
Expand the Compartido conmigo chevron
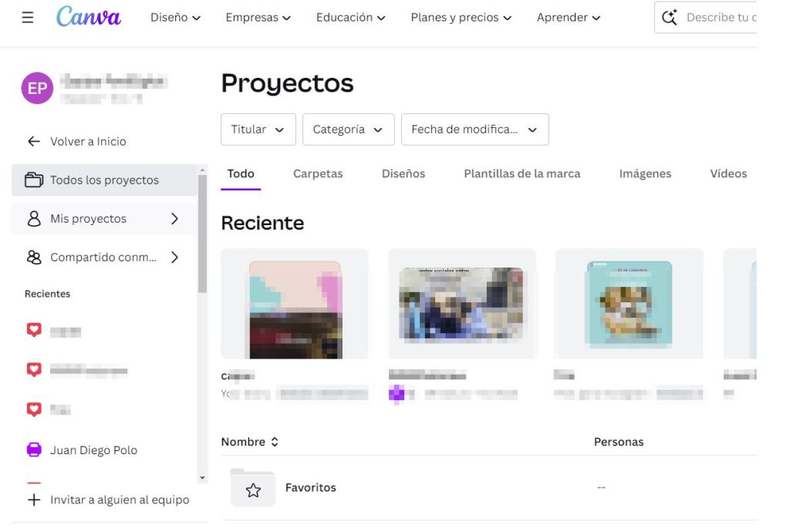pyautogui.click(x=174, y=258)
